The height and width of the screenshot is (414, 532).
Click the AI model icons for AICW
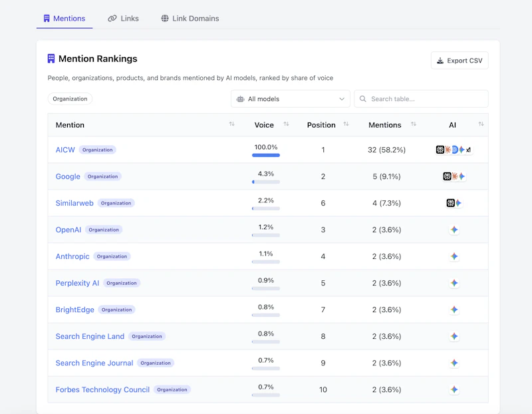(x=454, y=150)
